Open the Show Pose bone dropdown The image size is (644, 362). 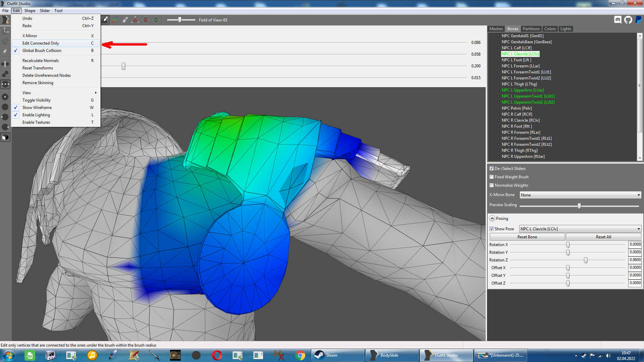(580, 229)
